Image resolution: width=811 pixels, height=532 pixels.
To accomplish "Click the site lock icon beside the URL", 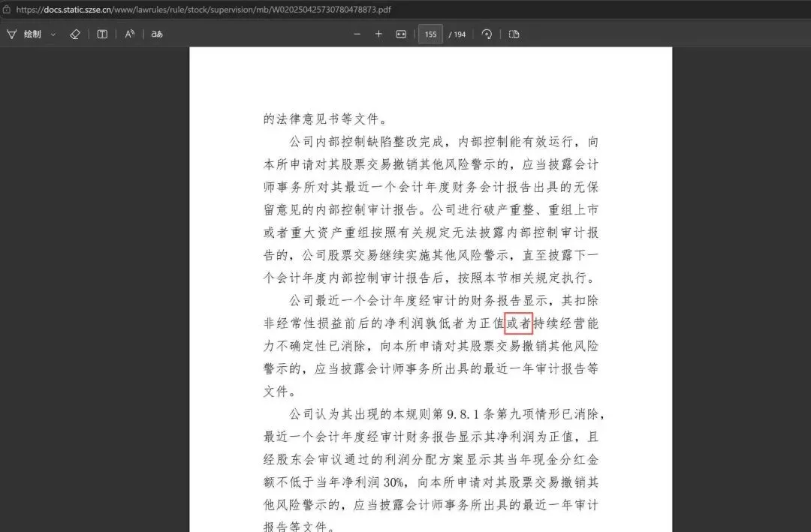I will pos(6,9).
